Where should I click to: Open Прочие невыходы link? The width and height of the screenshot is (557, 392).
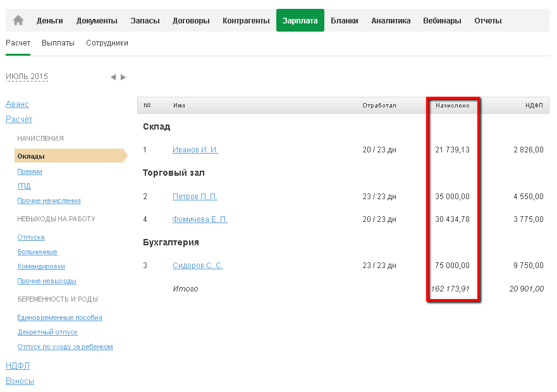tap(47, 281)
